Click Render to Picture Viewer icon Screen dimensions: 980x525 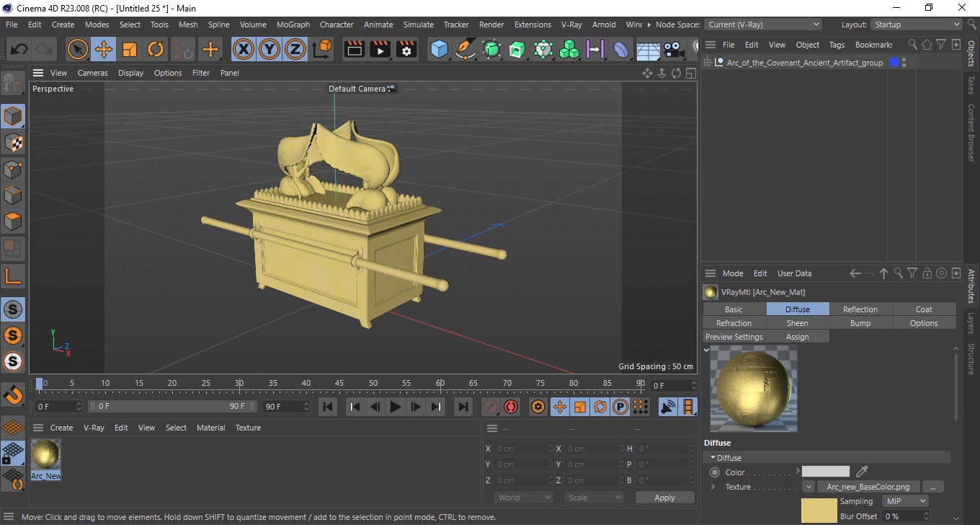(x=380, y=49)
